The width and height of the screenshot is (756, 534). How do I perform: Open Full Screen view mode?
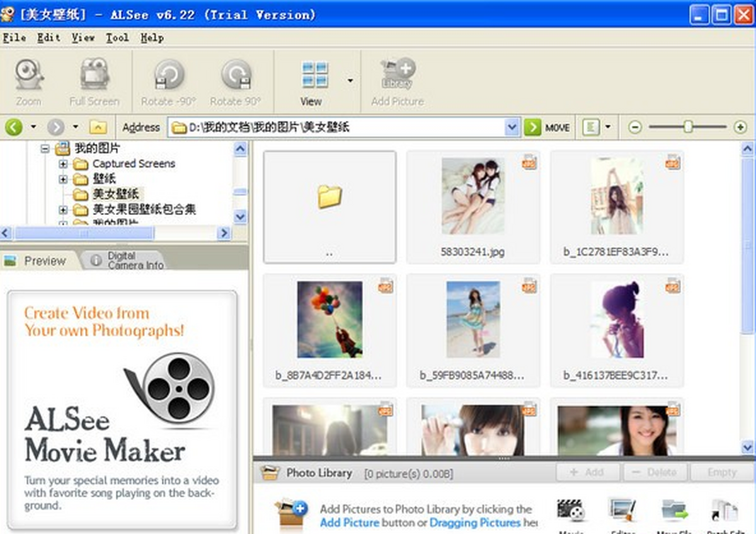pyautogui.click(x=94, y=76)
